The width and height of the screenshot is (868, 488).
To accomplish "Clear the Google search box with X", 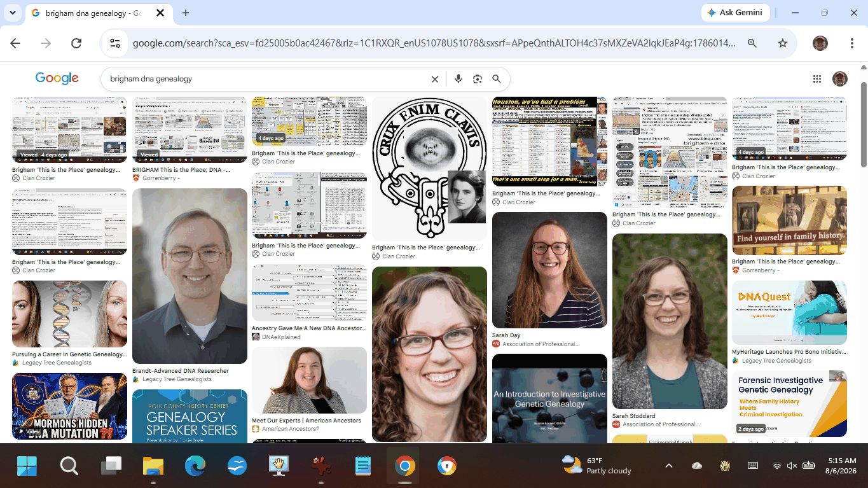I will click(x=435, y=80).
